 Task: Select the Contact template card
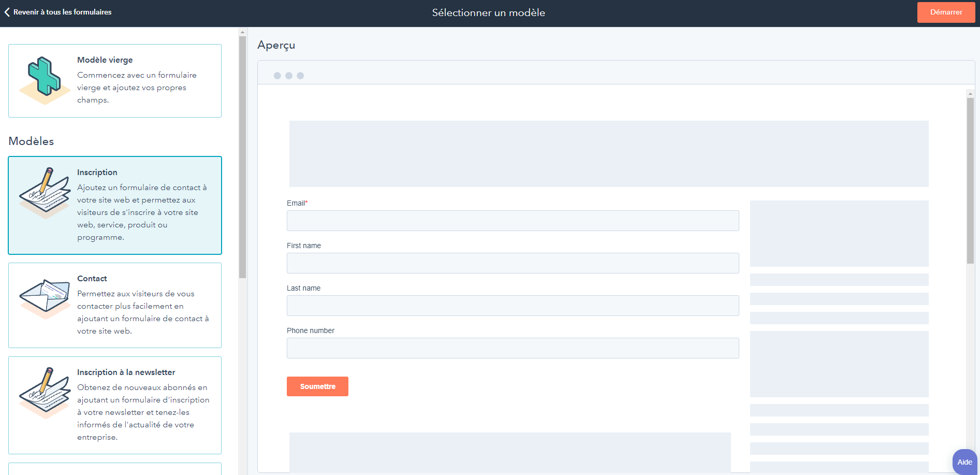[114, 305]
